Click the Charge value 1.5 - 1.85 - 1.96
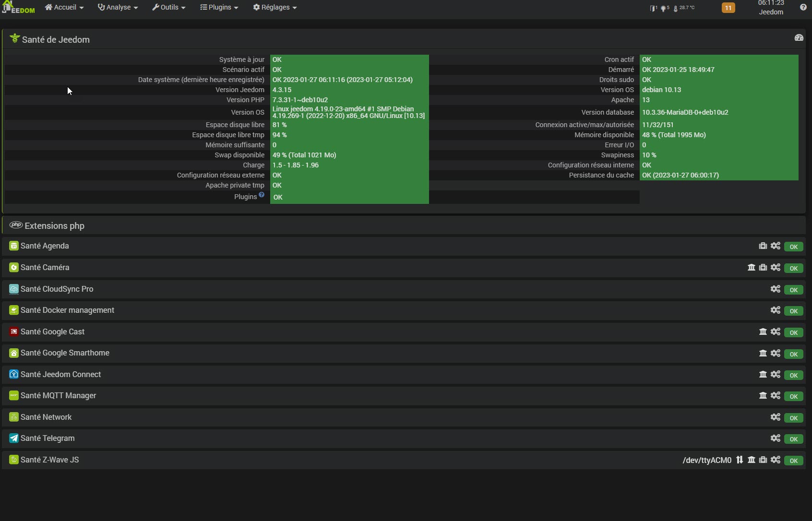The width and height of the screenshot is (812, 521). [x=296, y=165]
